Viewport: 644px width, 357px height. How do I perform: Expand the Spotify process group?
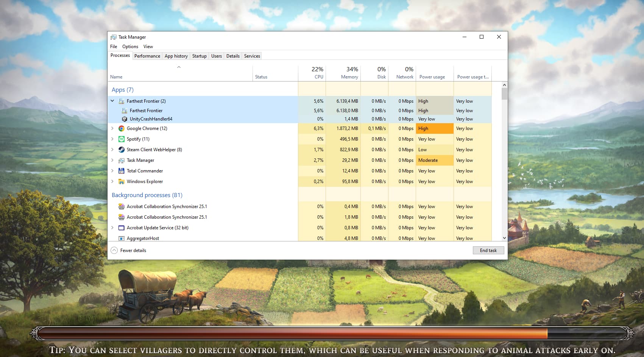(x=112, y=139)
